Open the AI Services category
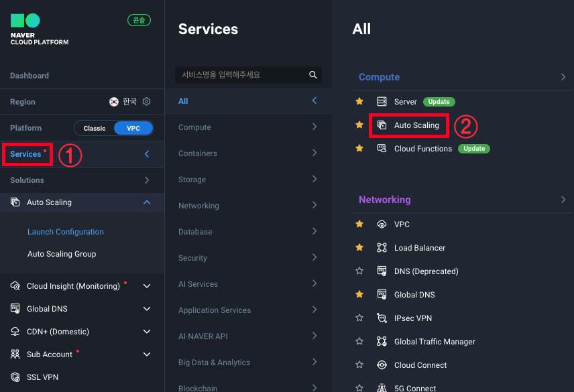574x392 pixels. point(248,283)
